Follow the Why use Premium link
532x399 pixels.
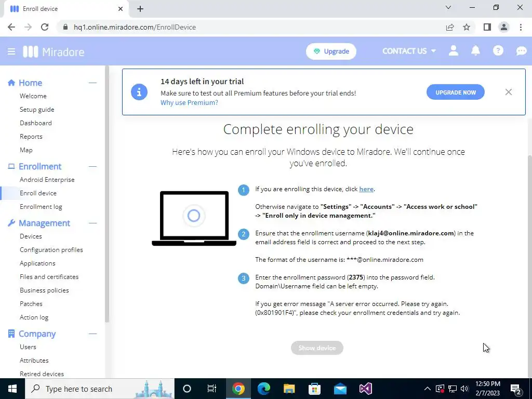click(x=189, y=102)
